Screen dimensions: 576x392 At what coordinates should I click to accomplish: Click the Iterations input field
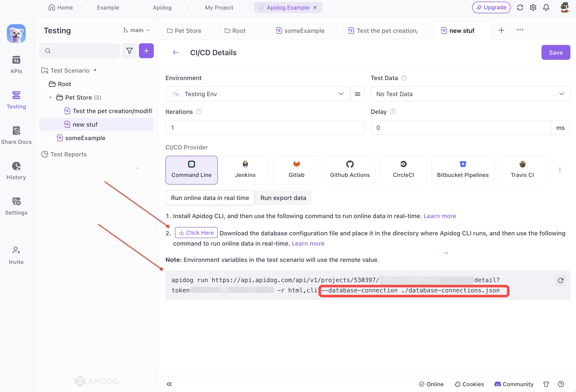tap(265, 128)
